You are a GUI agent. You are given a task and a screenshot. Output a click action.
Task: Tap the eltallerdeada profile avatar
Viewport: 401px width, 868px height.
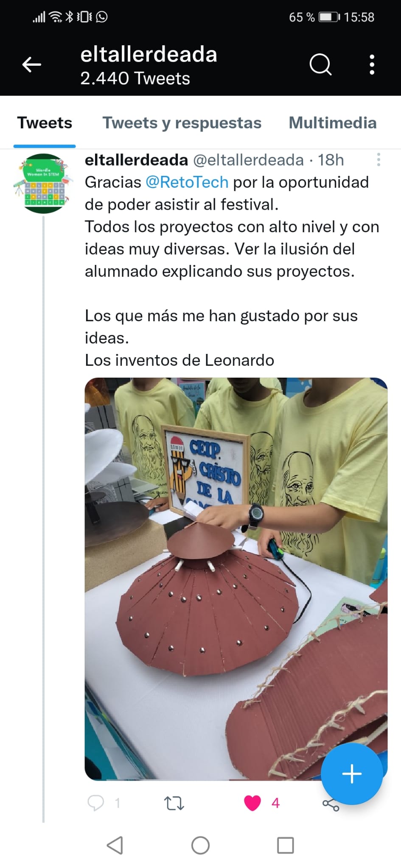[x=43, y=183]
